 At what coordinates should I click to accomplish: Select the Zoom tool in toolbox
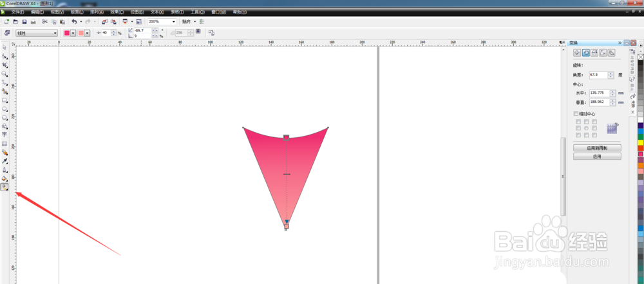pos(5,73)
